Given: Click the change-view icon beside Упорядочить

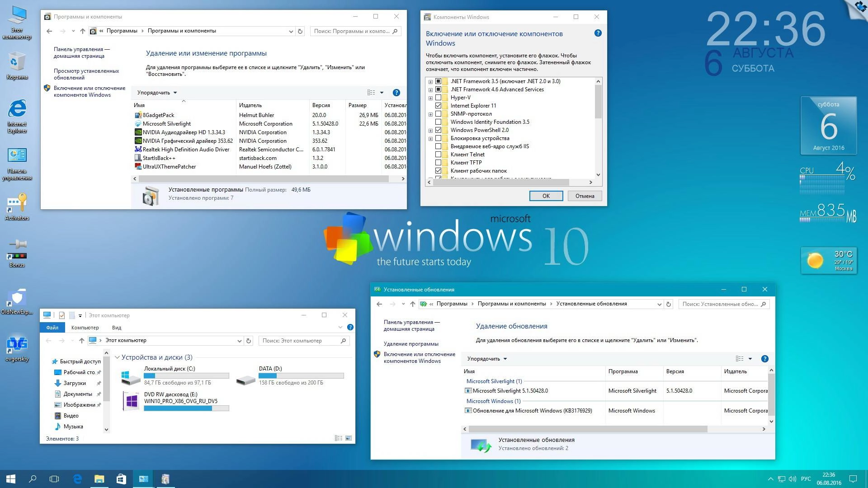Looking at the screenshot, I should (371, 92).
